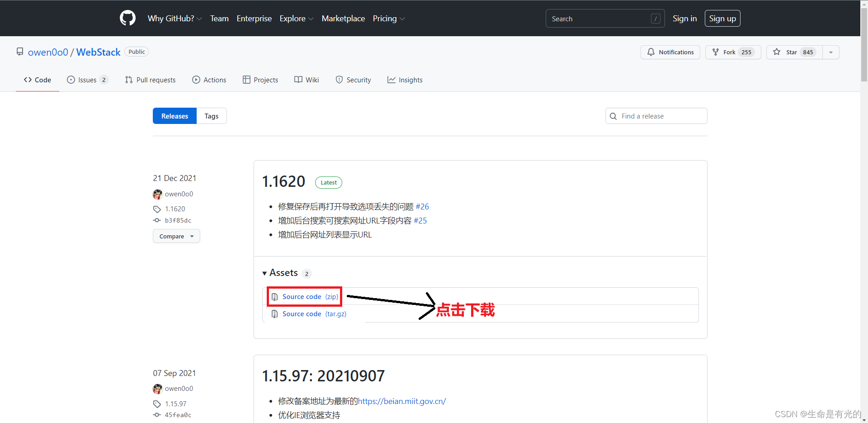Open owen0o0 avatar beside 1.1620 release
The width and height of the screenshot is (868, 423).
157,194
